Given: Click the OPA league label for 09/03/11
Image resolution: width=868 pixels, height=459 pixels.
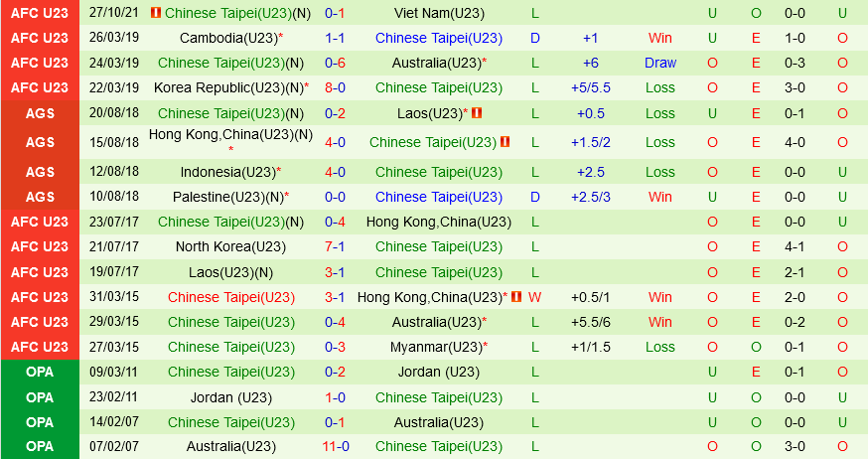Looking at the screenshot, I should 40,372.
